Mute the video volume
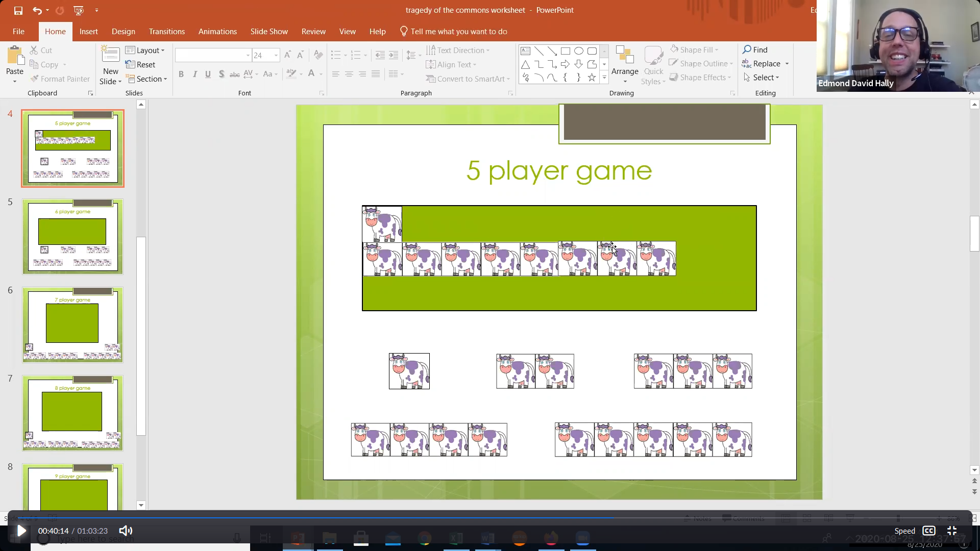The image size is (980, 551). [126, 531]
